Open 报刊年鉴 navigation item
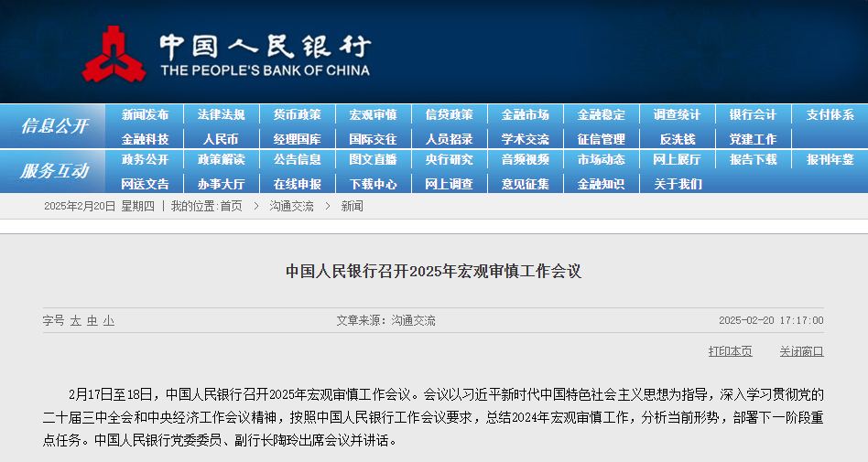 click(830, 159)
